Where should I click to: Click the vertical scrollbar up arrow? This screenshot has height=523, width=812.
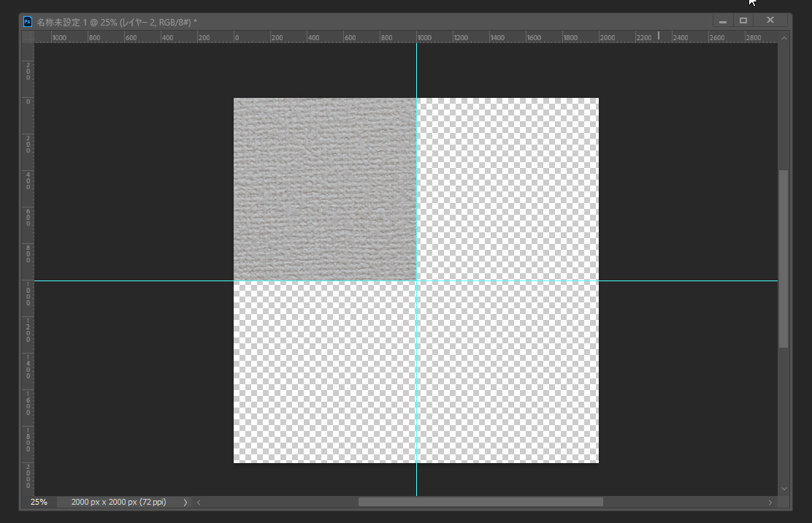[784, 38]
